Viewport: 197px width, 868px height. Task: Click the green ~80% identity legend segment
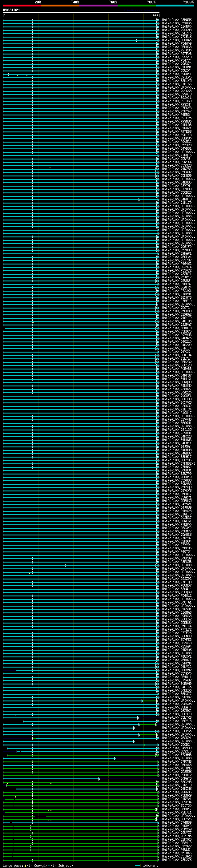[x=137, y=6]
